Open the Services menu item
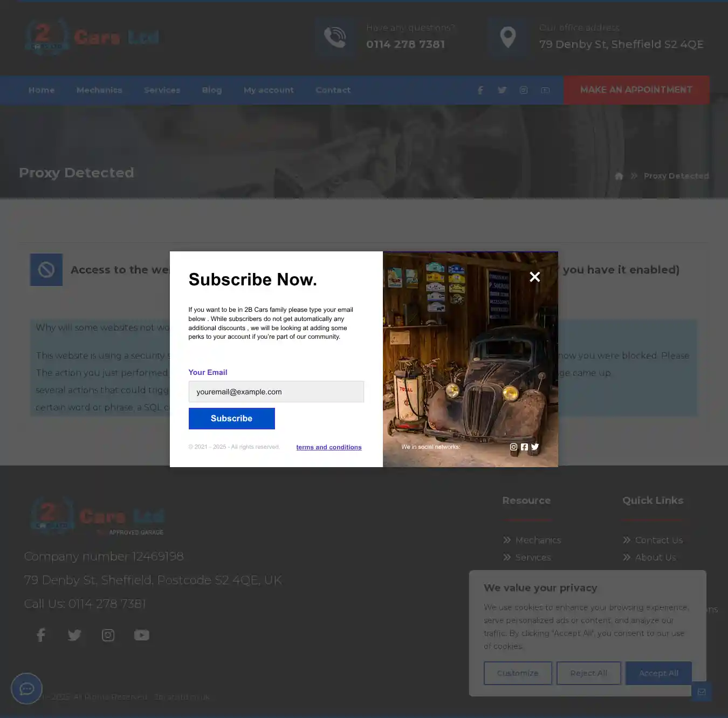The width and height of the screenshot is (728, 718). click(x=162, y=90)
